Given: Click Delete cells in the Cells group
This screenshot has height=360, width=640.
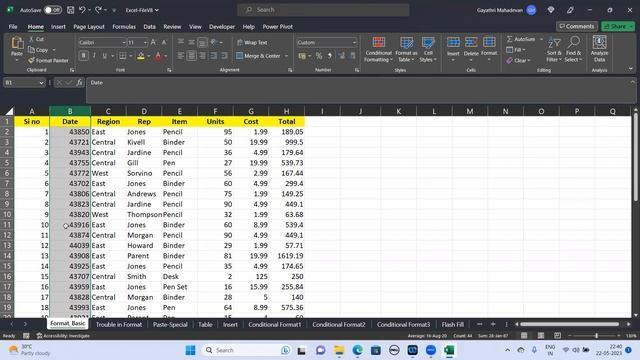Looking at the screenshot, I should (x=471, y=49).
